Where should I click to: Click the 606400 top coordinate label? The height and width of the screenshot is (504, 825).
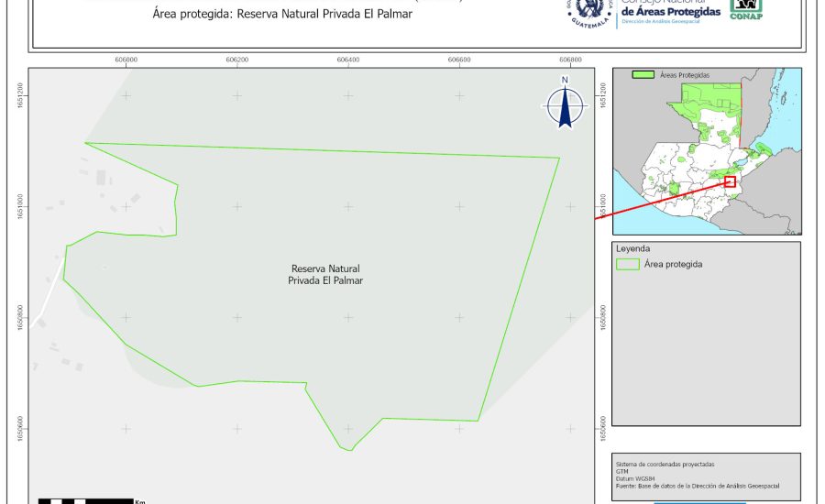pos(347,60)
